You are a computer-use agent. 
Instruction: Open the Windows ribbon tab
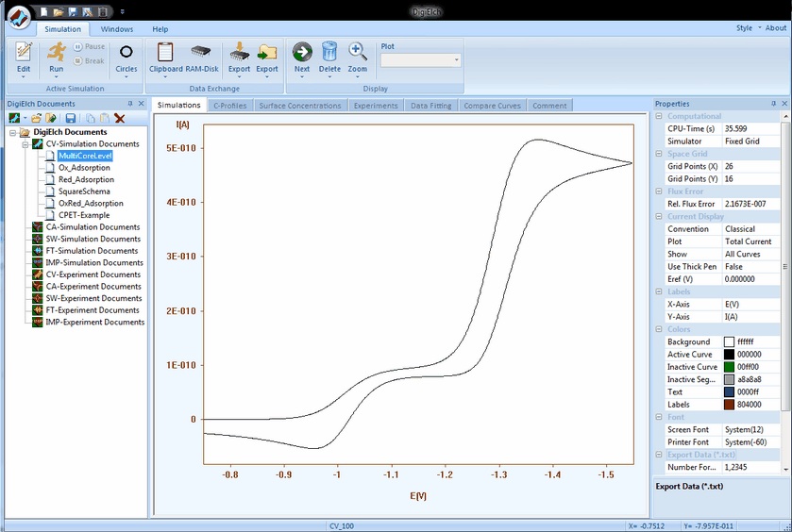[x=117, y=29]
